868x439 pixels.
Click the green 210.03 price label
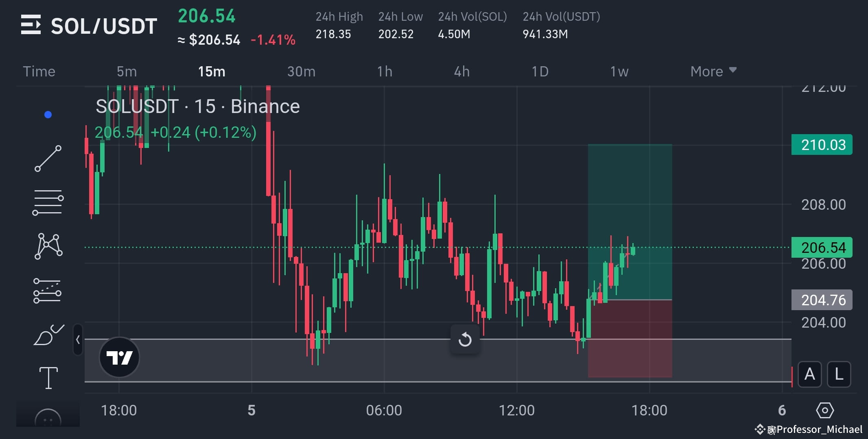[822, 145]
